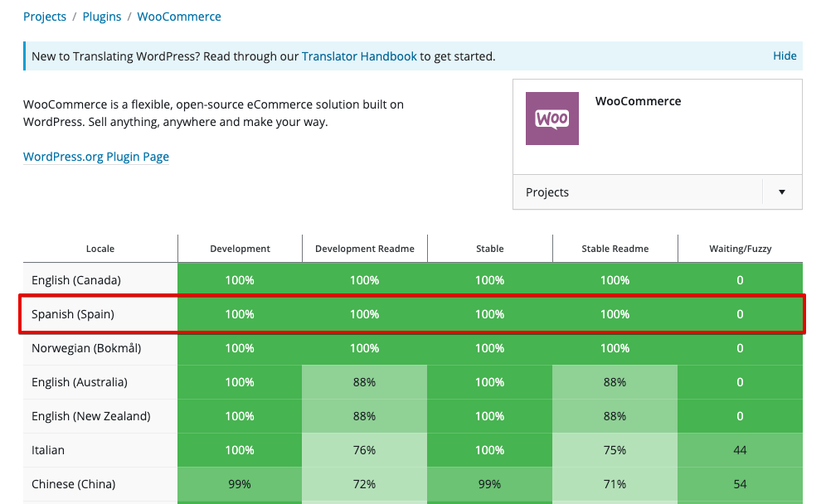Select the English (Australia) locale
Image resolution: width=826 pixels, height=504 pixels.
[x=80, y=382]
